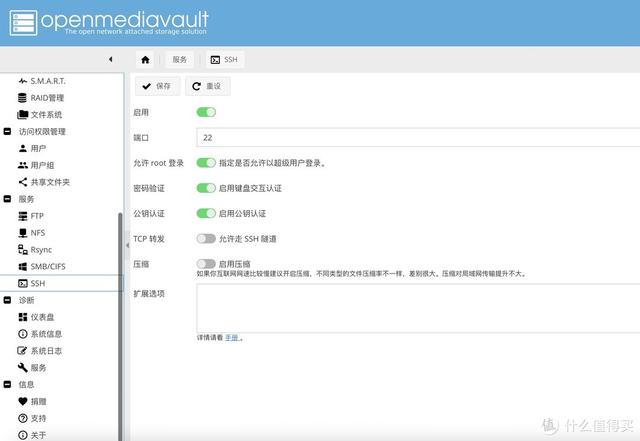
Task: Click the 扩展选项 extra options text area
Action: (418, 308)
